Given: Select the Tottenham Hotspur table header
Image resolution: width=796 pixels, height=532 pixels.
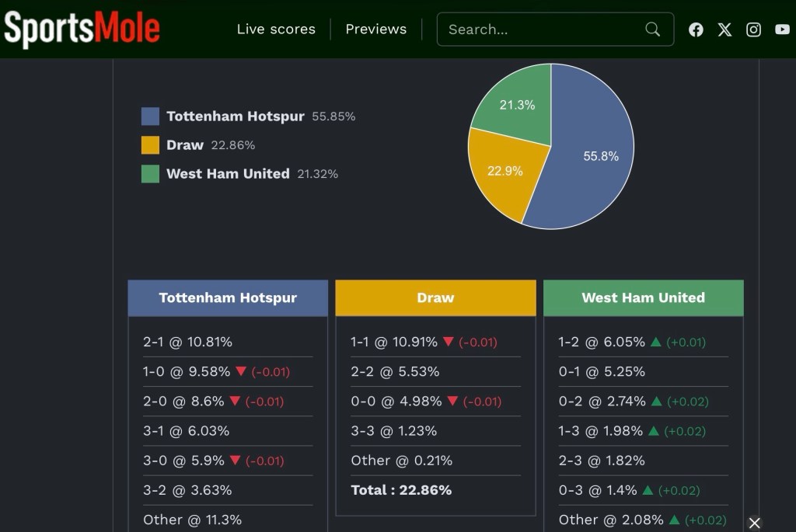Looking at the screenshot, I should (x=228, y=298).
